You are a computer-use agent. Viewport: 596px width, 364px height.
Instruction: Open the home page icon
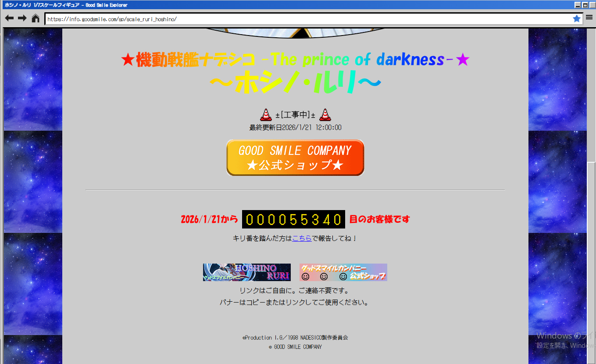(x=36, y=18)
